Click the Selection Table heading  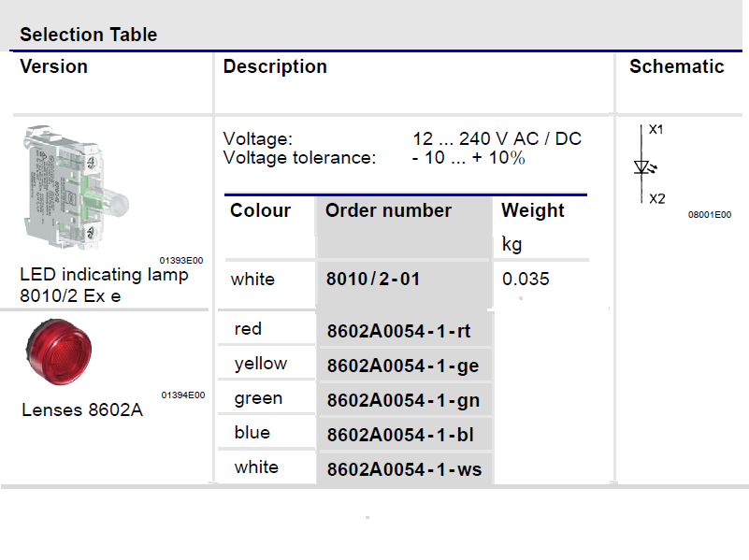(x=89, y=35)
